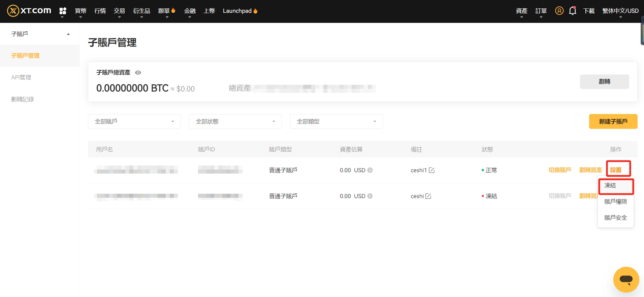This screenshot has width=644, height=297.
Task: Open the chat support bubble
Action: point(626,280)
